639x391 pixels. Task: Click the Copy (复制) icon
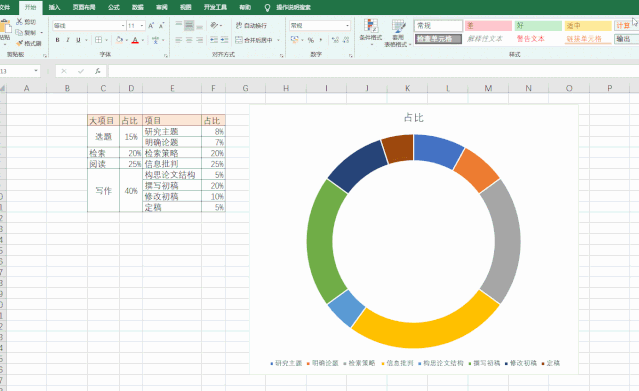19,33
